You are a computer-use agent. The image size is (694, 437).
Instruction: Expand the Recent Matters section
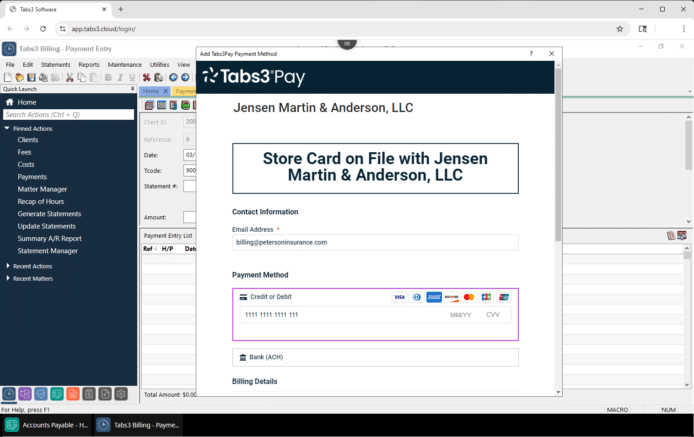tap(8, 279)
